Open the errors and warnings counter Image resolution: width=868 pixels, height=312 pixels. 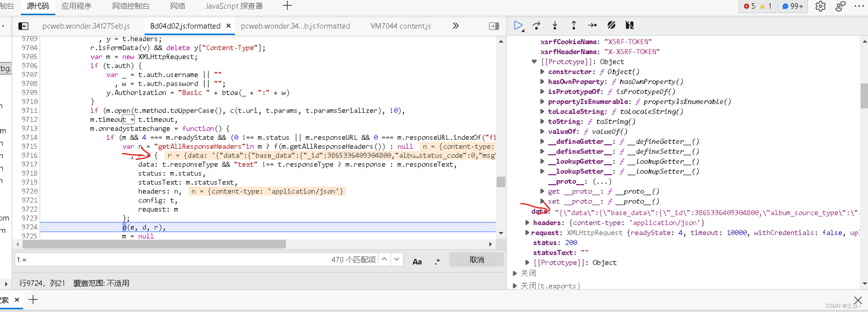[757, 6]
